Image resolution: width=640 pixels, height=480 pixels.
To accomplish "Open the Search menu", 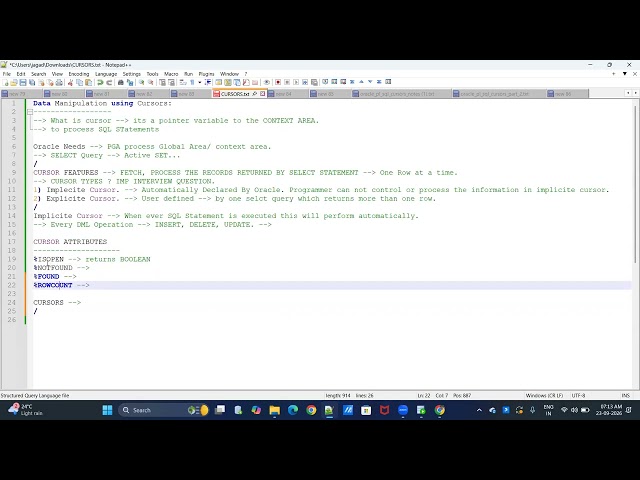I will tap(39, 74).
